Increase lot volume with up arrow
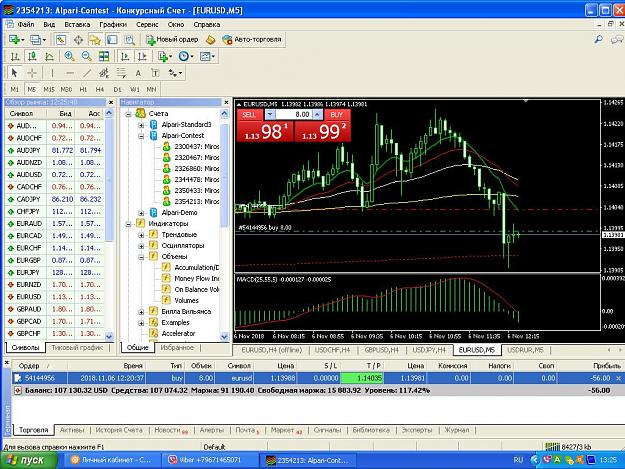This screenshot has width=625, height=469. [317, 115]
